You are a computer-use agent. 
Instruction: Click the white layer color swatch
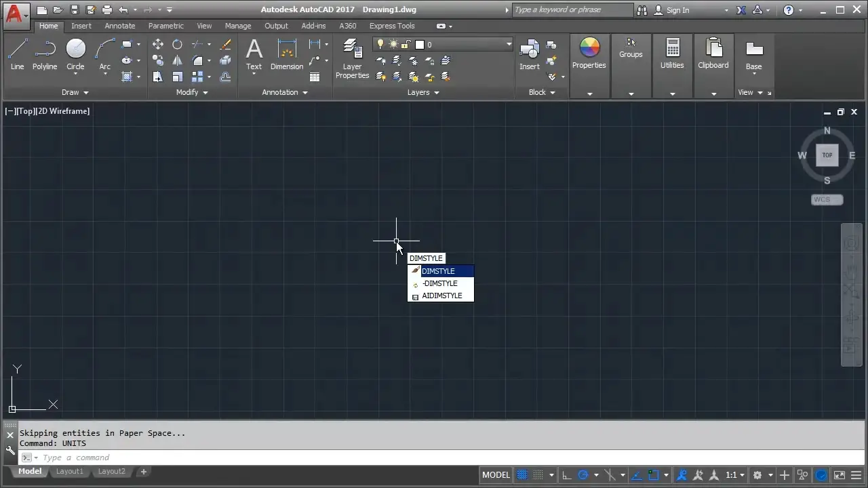pos(420,45)
